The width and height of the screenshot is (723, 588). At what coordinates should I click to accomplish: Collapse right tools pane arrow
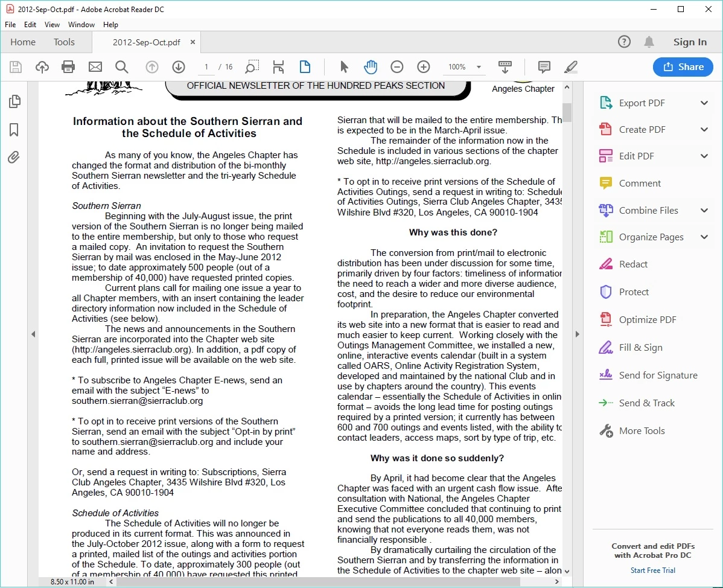(x=578, y=334)
